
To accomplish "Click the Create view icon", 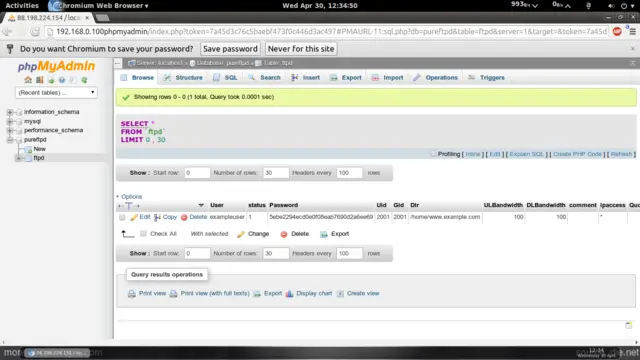I will (340, 293).
